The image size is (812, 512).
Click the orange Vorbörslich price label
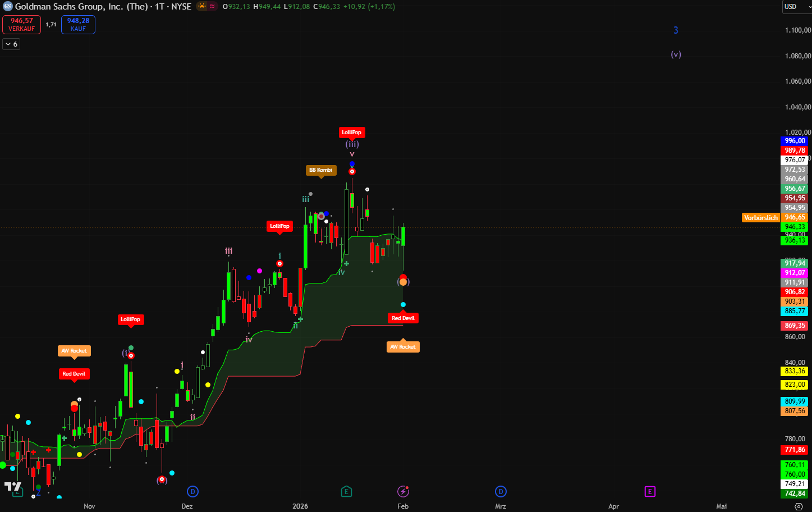pyautogui.click(x=760, y=218)
